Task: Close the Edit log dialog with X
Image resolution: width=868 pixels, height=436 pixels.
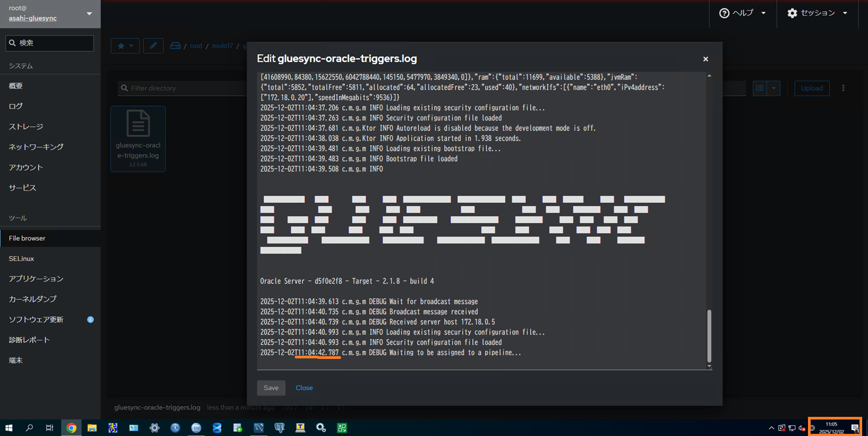Action: click(x=705, y=59)
